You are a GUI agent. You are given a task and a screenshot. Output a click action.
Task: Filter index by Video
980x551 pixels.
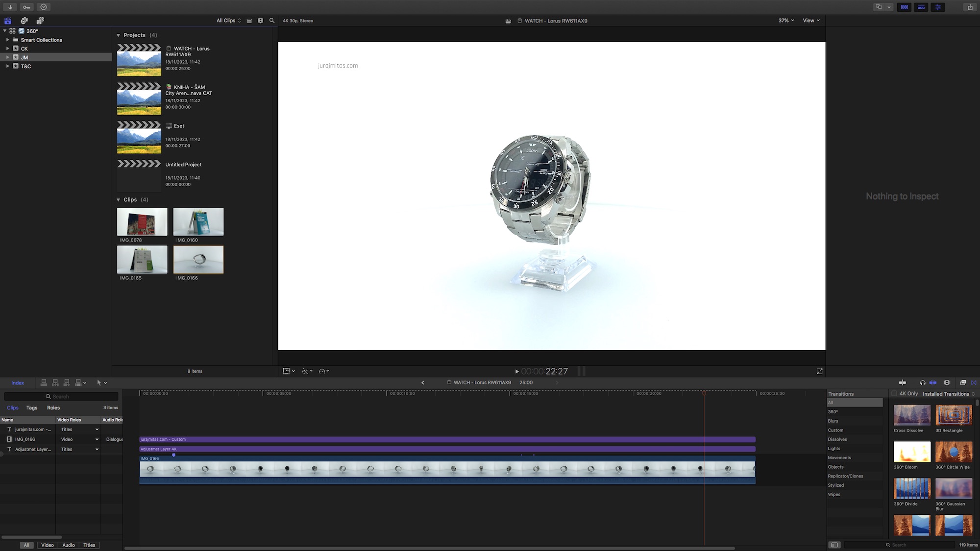pyautogui.click(x=48, y=545)
